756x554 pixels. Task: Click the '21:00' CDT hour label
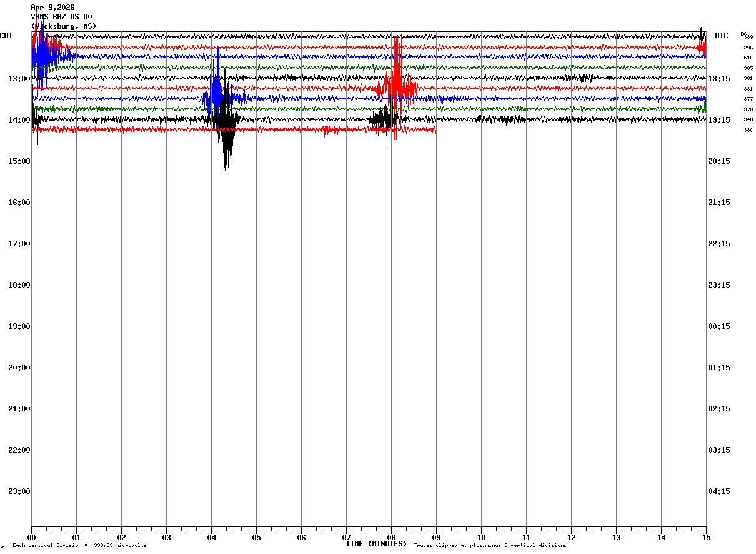click(19, 409)
